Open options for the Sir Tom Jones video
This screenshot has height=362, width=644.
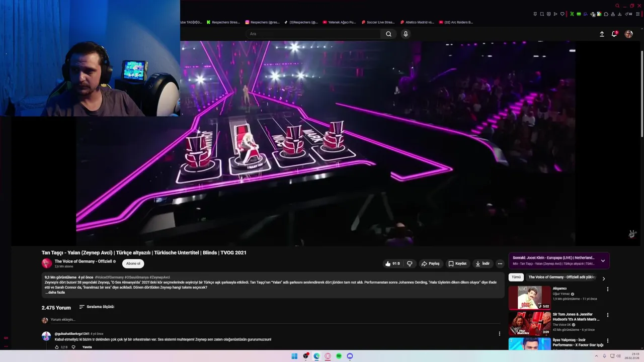coord(607,315)
